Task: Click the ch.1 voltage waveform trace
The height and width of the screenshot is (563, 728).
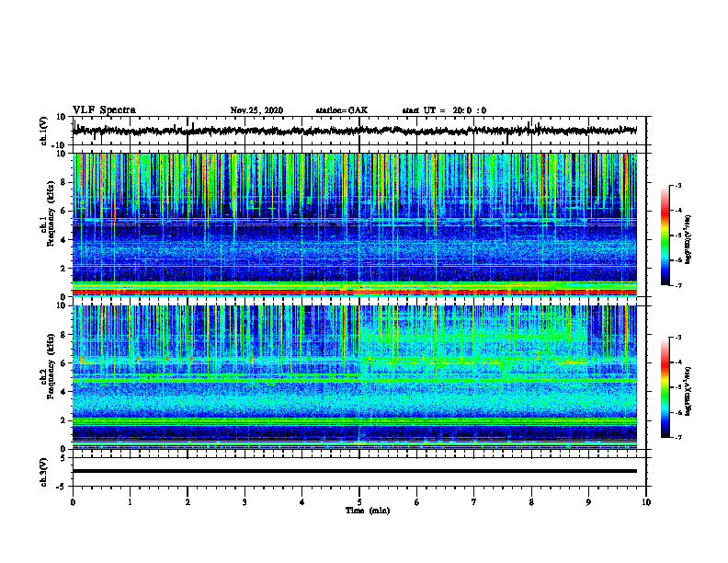Action: click(x=355, y=131)
